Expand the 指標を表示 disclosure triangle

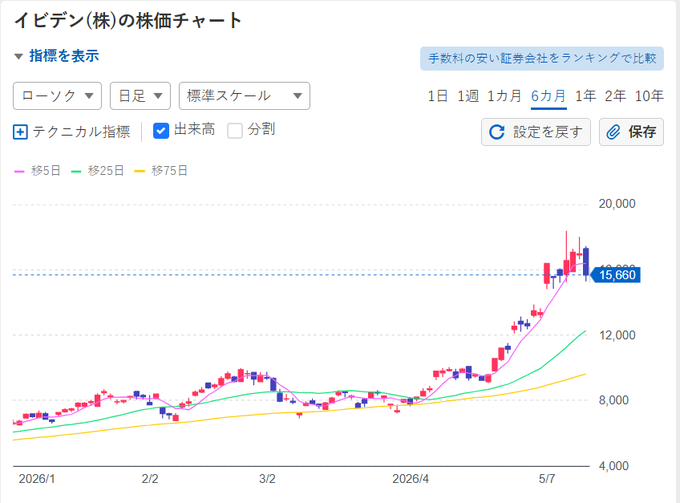(18, 57)
